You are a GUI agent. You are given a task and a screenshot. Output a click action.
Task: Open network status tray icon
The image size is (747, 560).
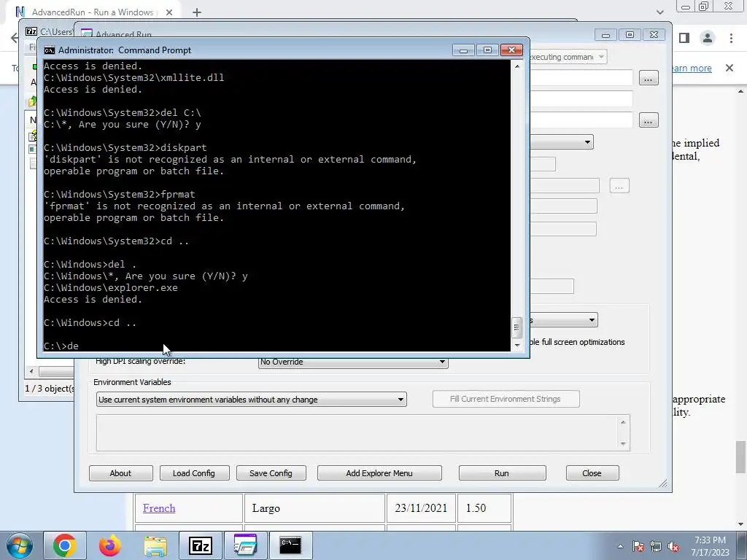coord(656,546)
